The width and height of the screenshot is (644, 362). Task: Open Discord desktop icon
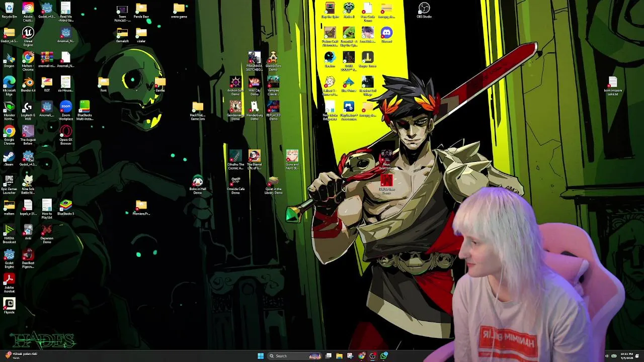coord(386,35)
